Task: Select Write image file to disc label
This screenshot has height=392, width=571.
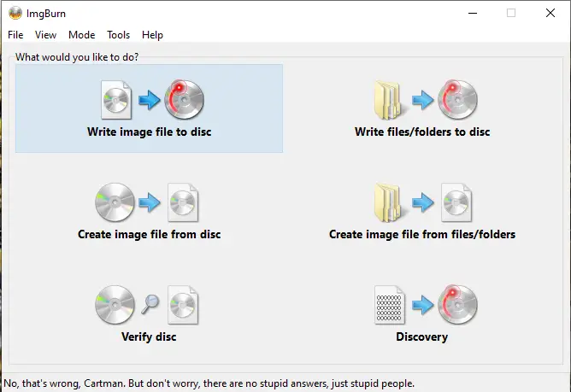Action: point(150,132)
